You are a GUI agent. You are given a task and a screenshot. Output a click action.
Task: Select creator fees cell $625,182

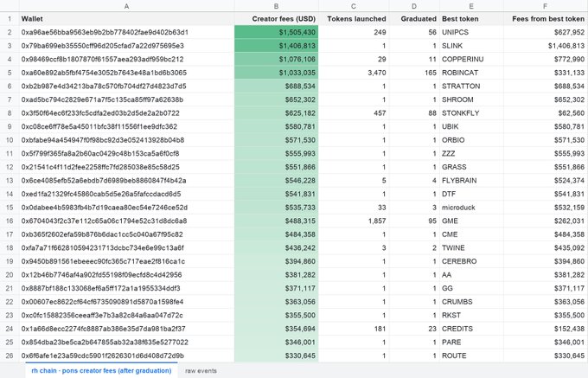277,113
